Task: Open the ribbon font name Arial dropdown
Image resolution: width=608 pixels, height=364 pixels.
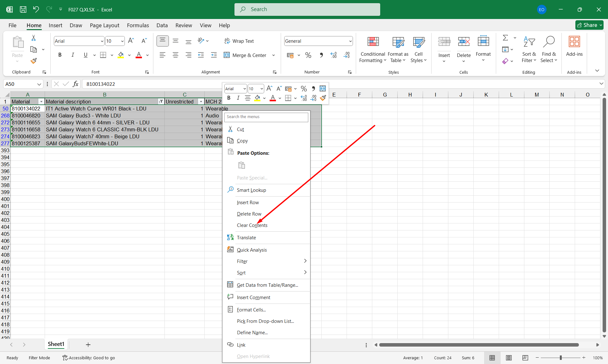Action: coord(102,41)
